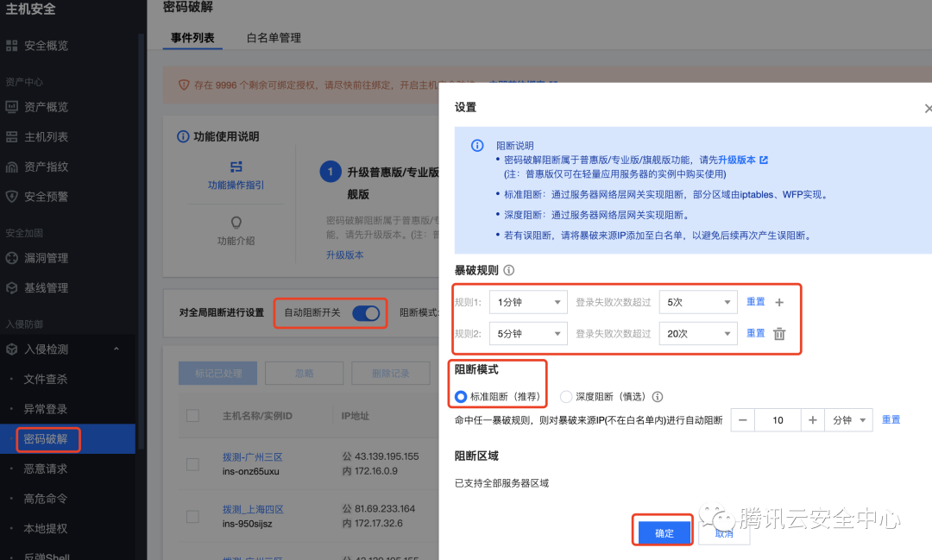Delete 规则2 with the trash icon
The width and height of the screenshot is (932, 560).
point(779,334)
